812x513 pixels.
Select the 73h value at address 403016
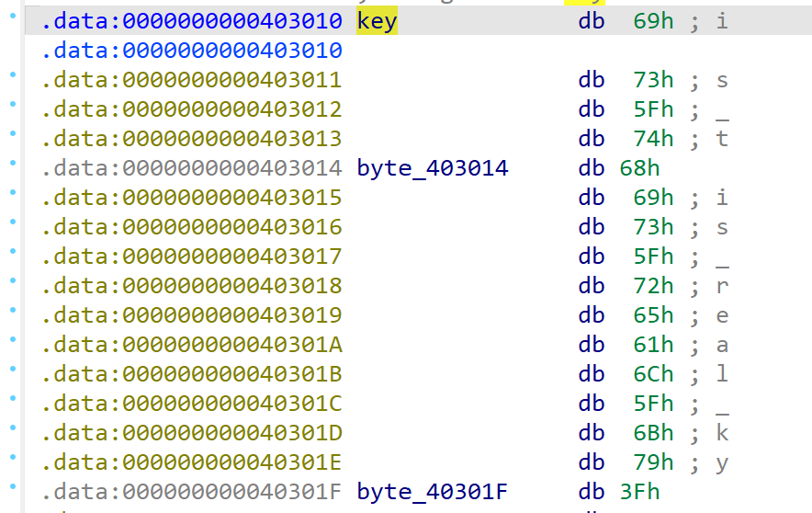point(653,227)
